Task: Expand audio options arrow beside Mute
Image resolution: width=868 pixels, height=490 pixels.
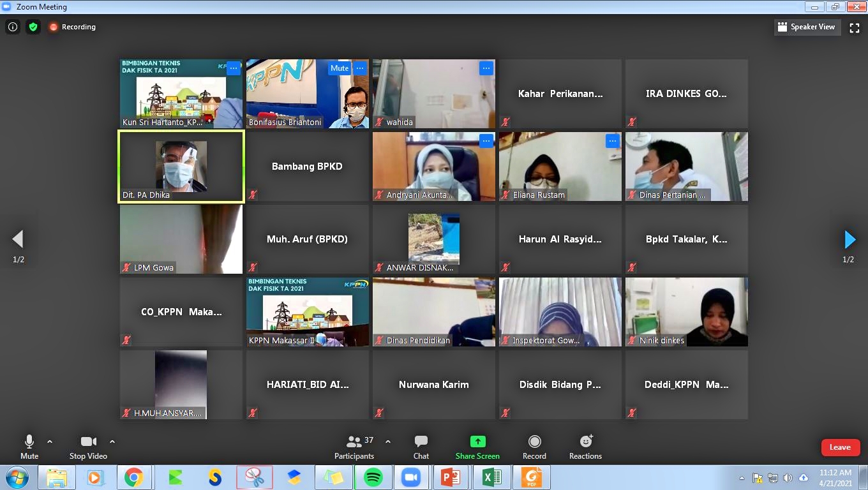Action: coord(50,442)
